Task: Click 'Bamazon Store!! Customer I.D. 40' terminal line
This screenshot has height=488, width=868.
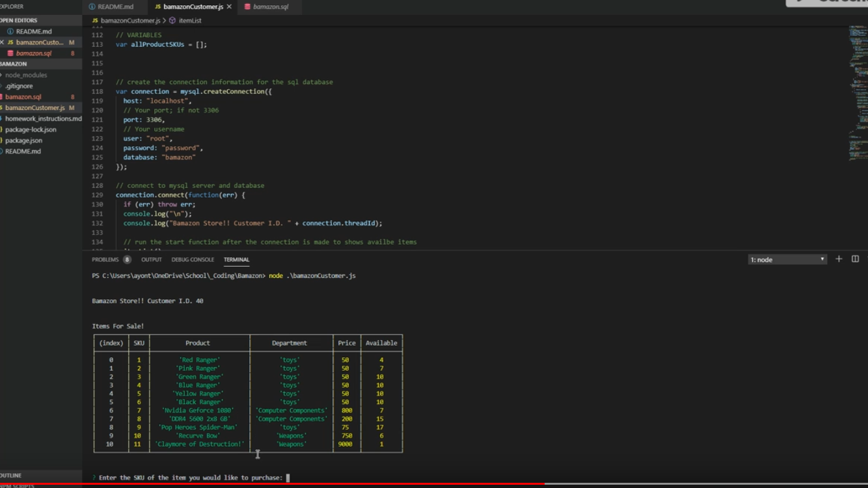Action: point(148,301)
